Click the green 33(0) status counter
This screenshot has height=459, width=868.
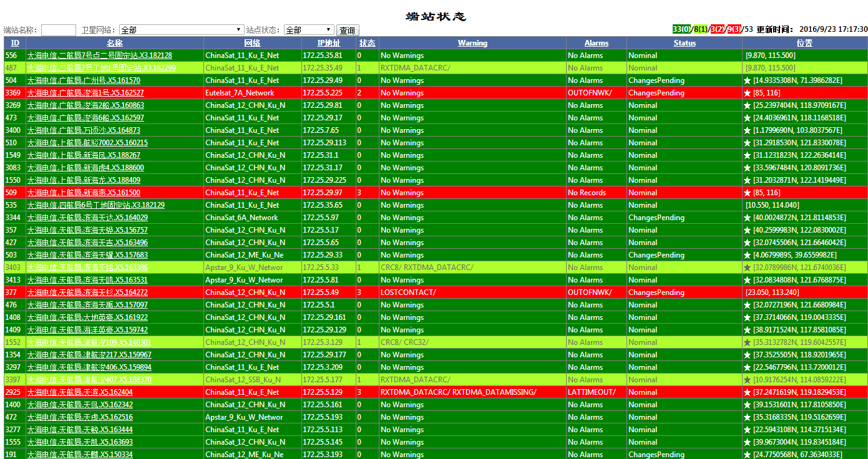point(682,29)
